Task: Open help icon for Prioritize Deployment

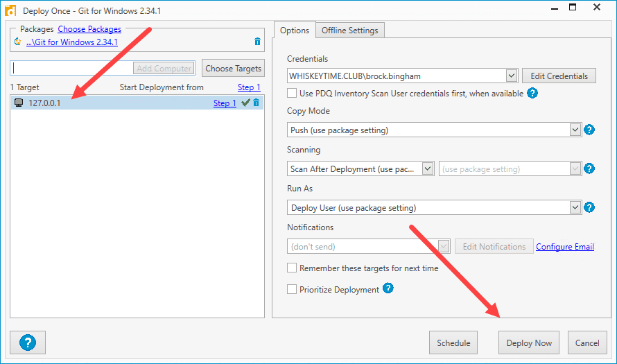Action: pyautogui.click(x=388, y=288)
